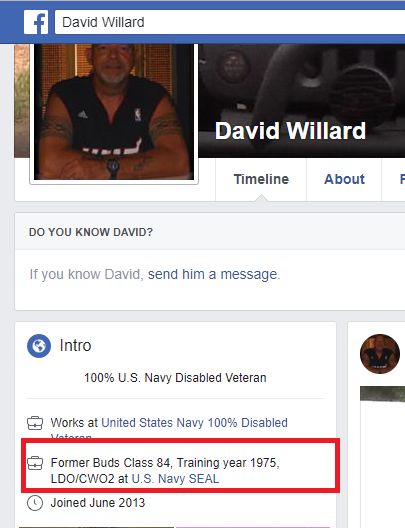The height and width of the screenshot is (528, 405).
Task: Switch to the About tab
Action: tap(344, 179)
